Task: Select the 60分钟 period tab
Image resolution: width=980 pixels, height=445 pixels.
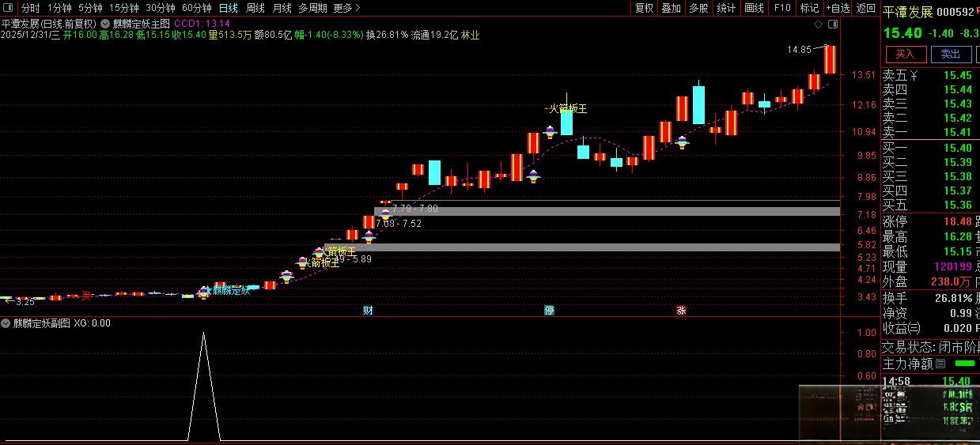Action: (196, 8)
